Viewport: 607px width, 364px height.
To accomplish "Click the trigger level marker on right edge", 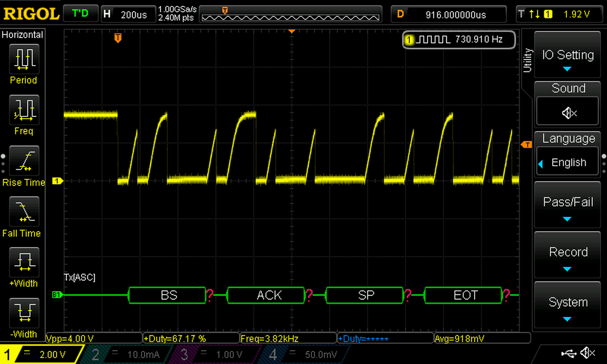I will [526, 145].
